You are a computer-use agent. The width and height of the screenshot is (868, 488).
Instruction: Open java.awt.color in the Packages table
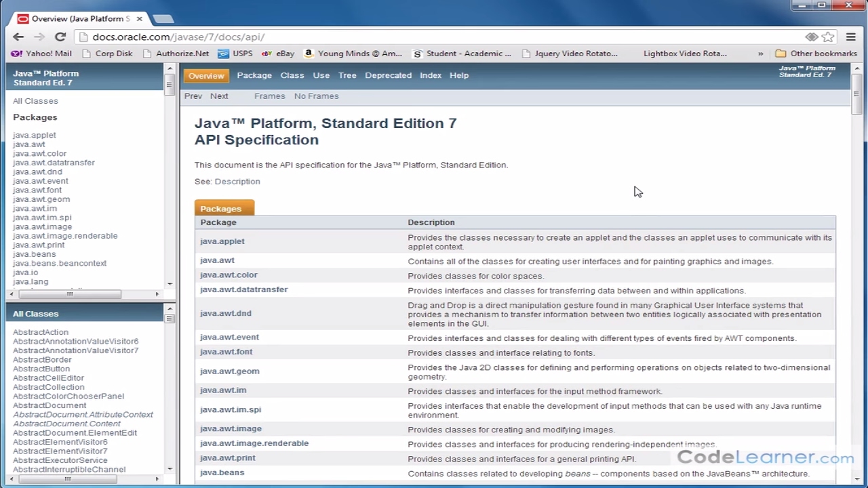229,275
